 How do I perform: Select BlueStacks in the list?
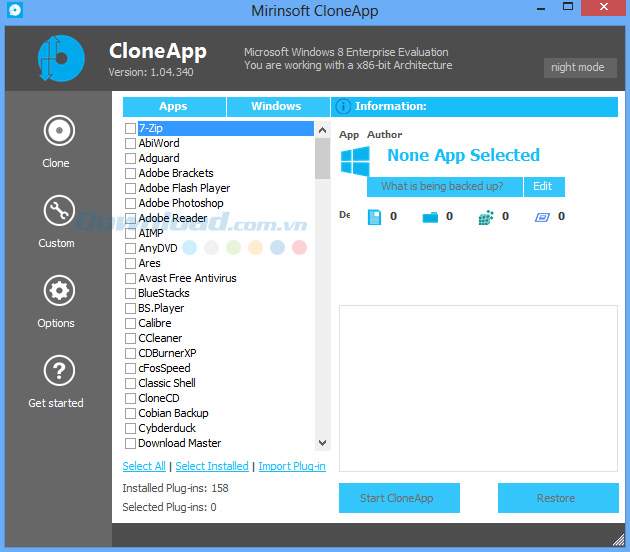coord(164,293)
